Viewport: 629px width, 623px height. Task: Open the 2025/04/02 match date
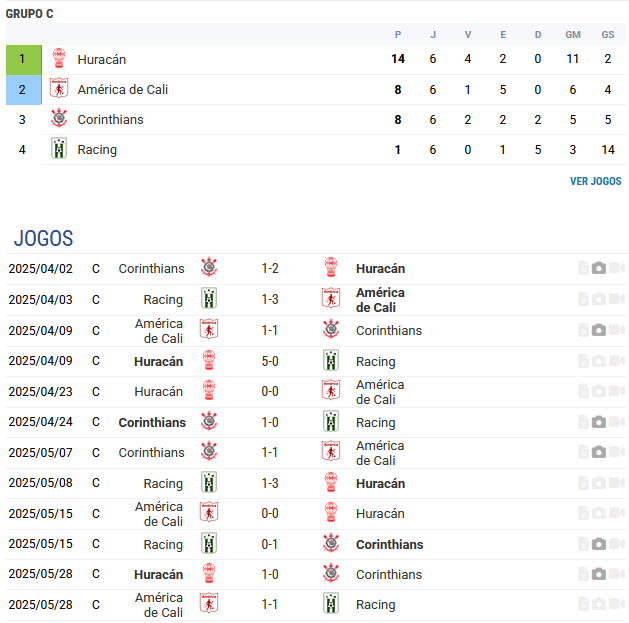41,268
